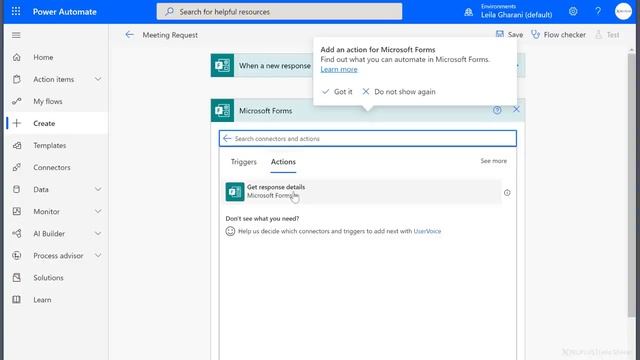Viewport: 640px width, 360px height.
Task: Show info for Get response details action
Action: (507, 193)
